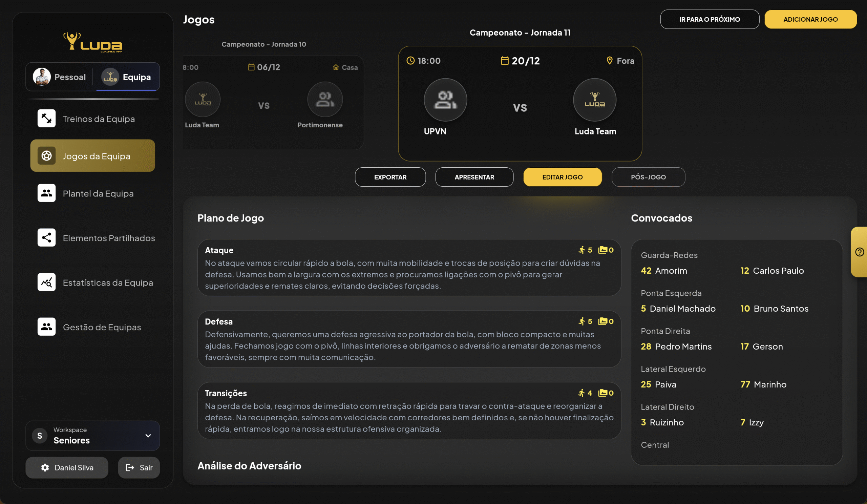Select Jogos da Equipa menu item
Screen dimensions: 867x504
[x=92, y=156]
